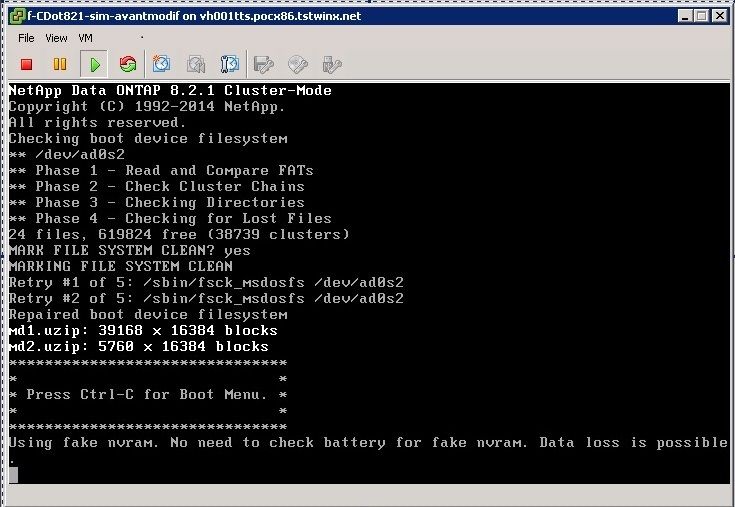
Task: Open the File menu
Action: pos(26,38)
